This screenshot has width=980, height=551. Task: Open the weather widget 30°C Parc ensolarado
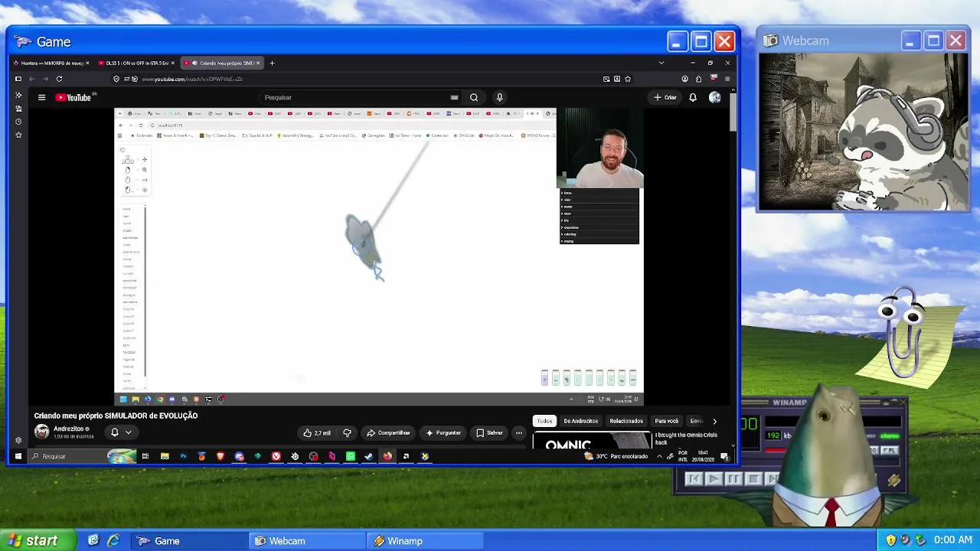click(616, 456)
